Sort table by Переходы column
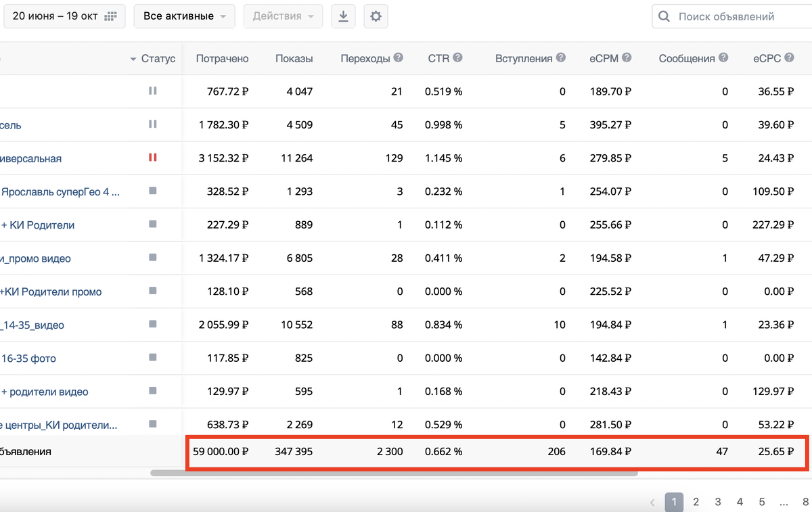 pyautogui.click(x=365, y=59)
